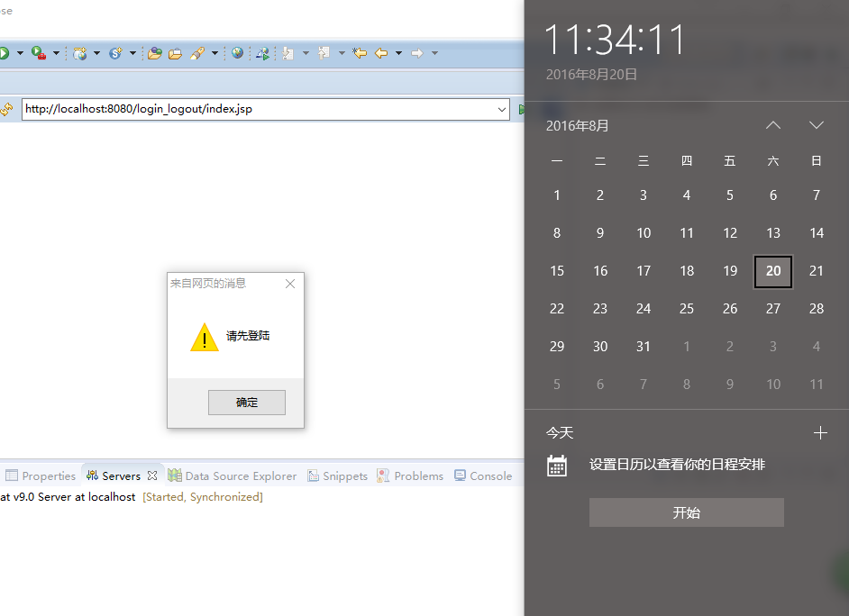
Task: Click the 开始 button in calendar panel
Action: pyautogui.click(x=687, y=512)
